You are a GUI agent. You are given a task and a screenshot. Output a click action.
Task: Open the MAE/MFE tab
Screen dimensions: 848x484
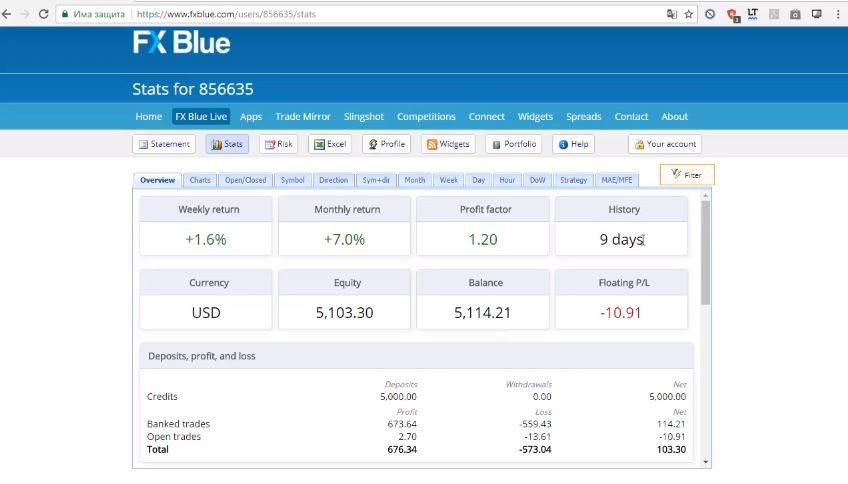(616, 181)
